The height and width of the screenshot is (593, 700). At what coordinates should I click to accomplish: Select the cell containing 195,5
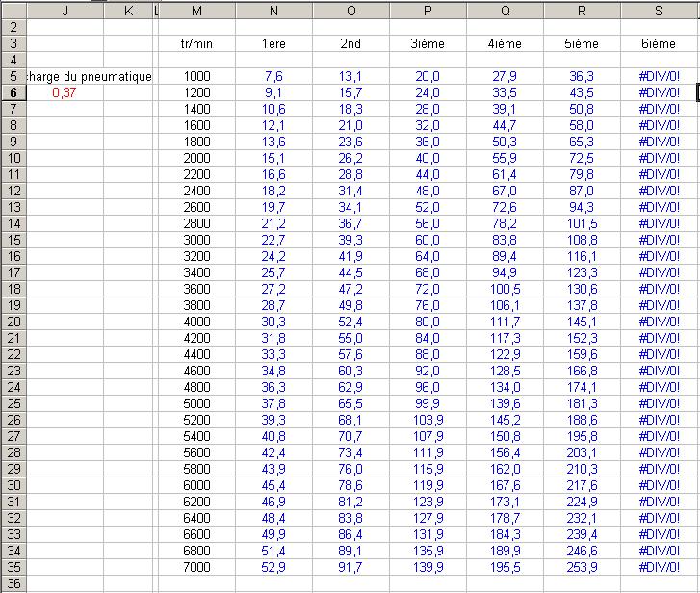(x=505, y=567)
